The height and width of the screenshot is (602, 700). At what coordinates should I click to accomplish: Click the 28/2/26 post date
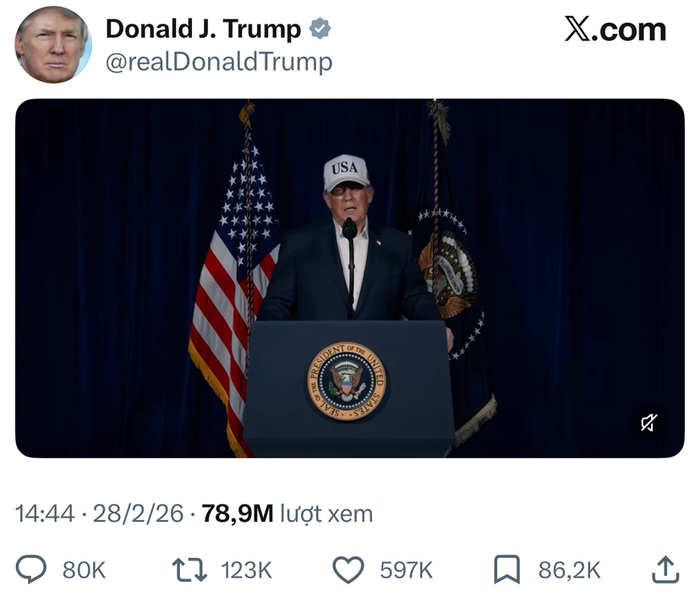138,513
